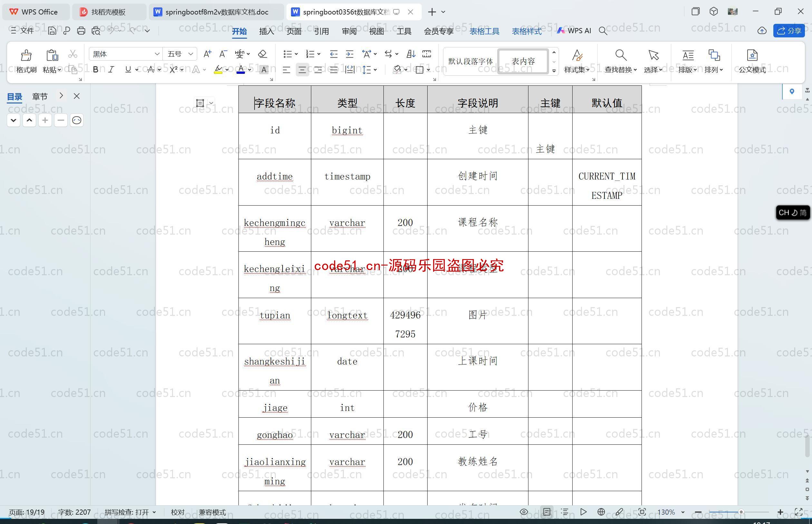Toggle Bold formatting
This screenshot has height=524, width=812.
(x=96, y=70)
